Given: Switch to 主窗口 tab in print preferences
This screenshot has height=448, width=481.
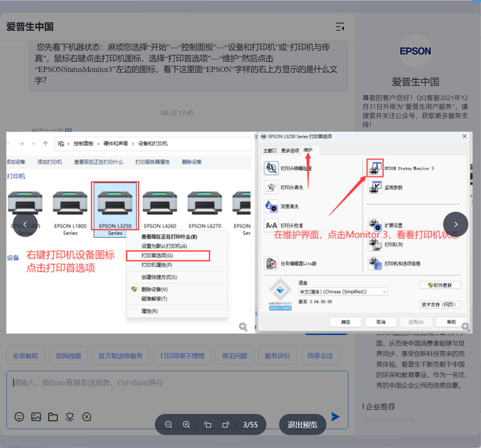Looking at the screenshot, I should (x=270, y=151).
